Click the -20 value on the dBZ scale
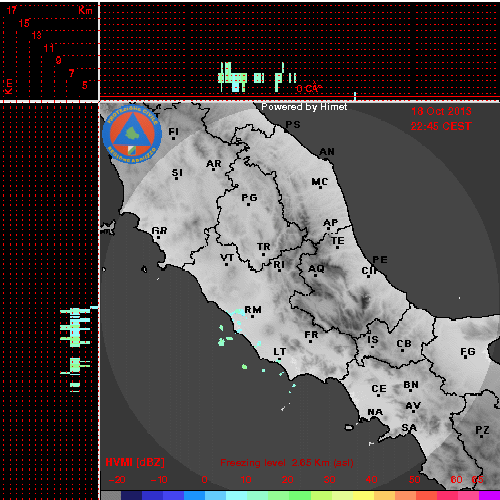 (x=117, y=480)
